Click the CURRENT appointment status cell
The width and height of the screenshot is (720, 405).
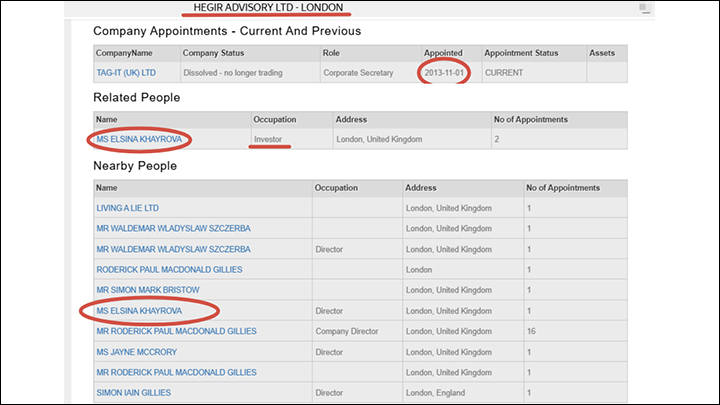pyautogui.click(x=504, y=73)
